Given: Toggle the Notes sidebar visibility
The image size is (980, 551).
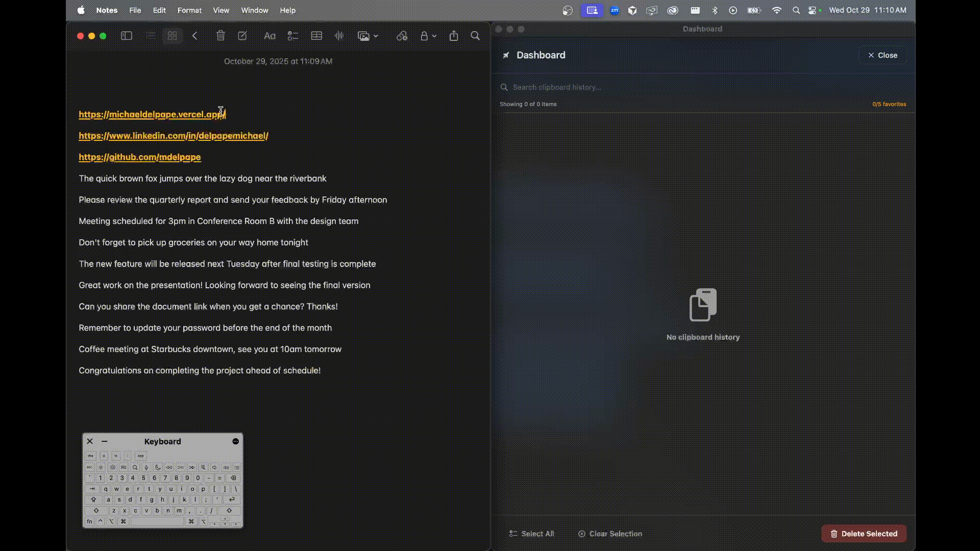Looking at the screenshot, I should pyautogui.click(x=126, y=36).
